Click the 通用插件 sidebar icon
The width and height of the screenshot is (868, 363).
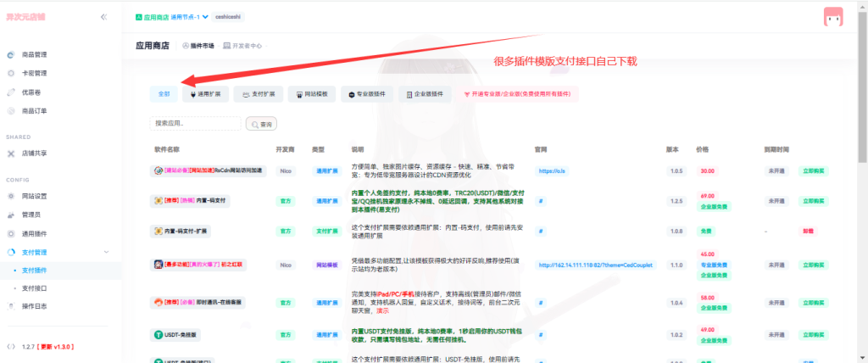click(x=10, y=233)
